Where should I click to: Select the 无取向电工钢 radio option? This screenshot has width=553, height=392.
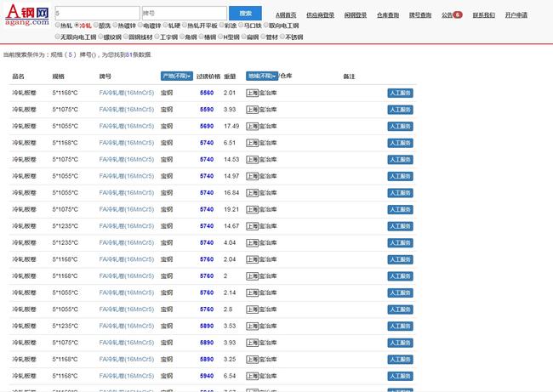(x=58, y=37)
